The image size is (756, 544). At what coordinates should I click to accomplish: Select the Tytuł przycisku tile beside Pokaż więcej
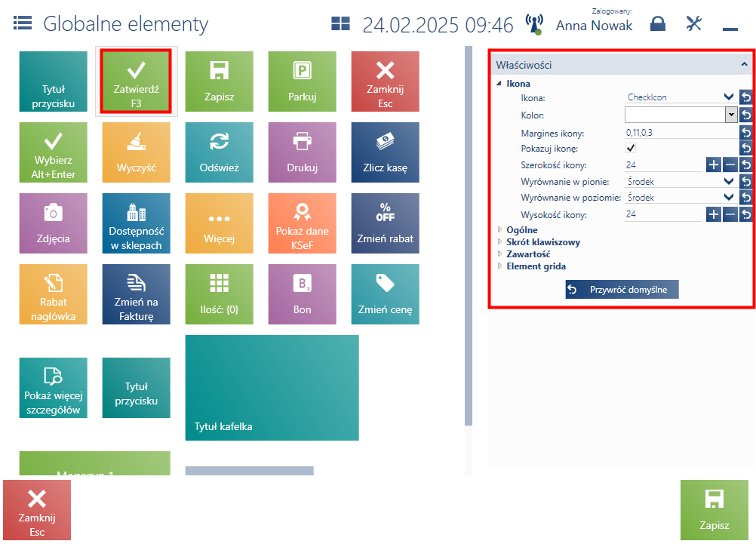pyautogui.click(x=136, y=388)
